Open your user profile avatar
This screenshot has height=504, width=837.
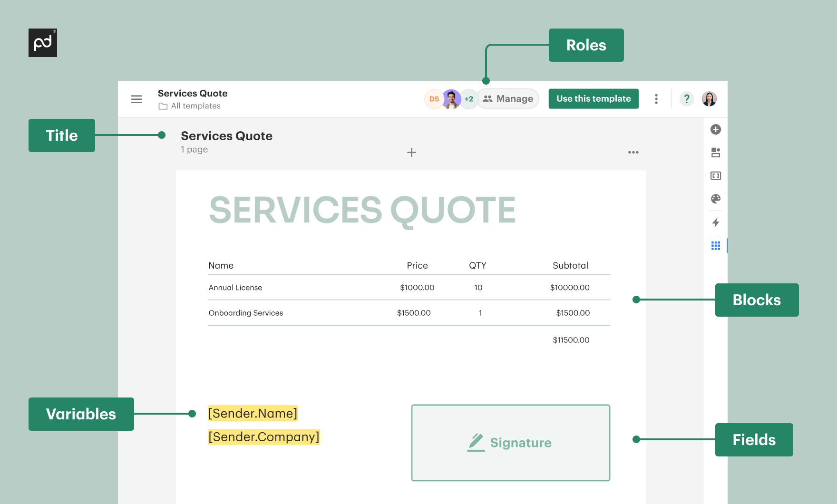point(709,98)
